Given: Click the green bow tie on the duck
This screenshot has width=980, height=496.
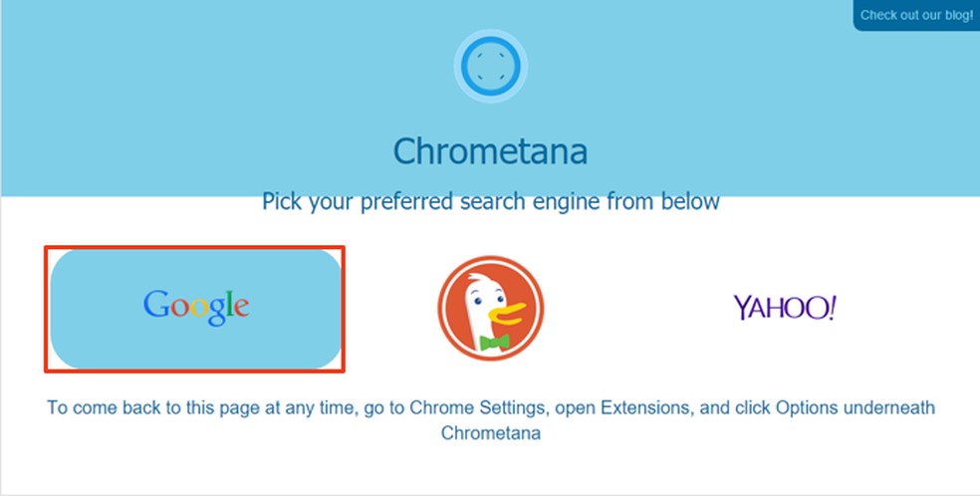Looking at the screenshot, I should [494, 342].
